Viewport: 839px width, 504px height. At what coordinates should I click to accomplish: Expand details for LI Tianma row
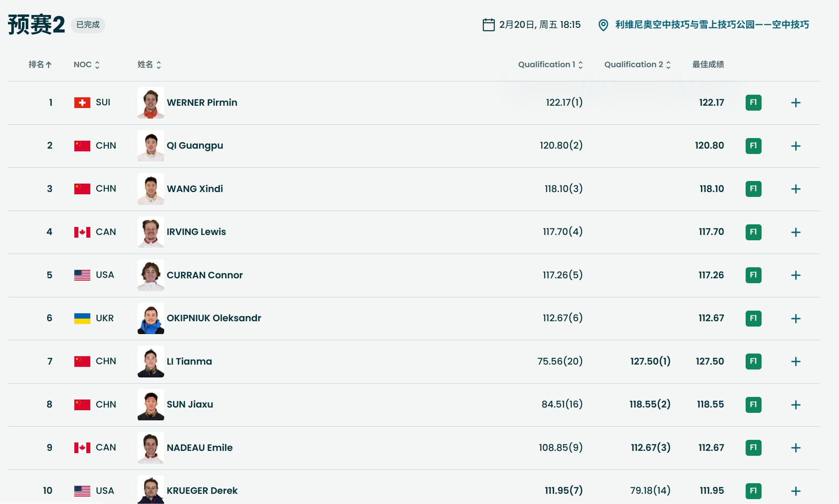point(796,362)
